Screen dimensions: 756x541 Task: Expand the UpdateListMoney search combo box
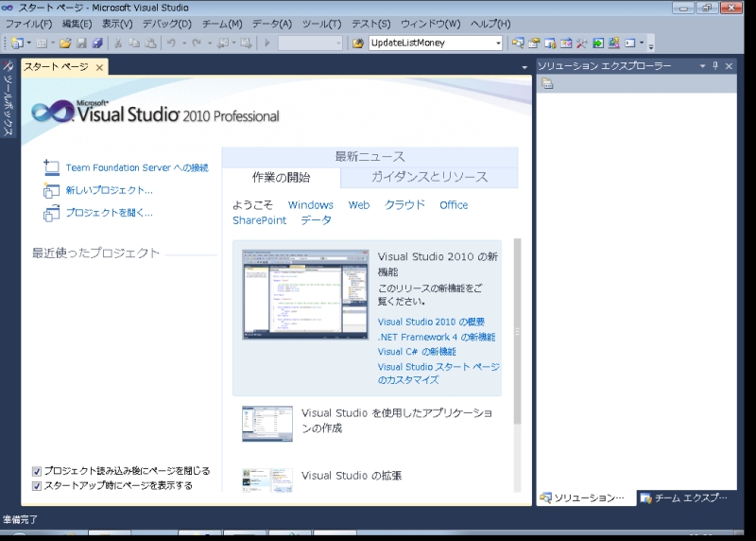point(498,43)
